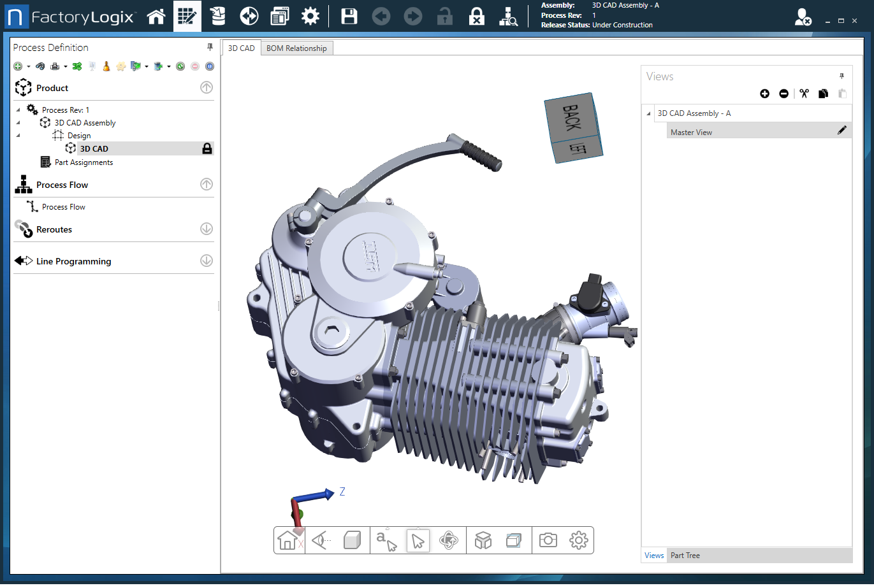Collapse the Product section

pyautogui.click(x=207, y=88)
